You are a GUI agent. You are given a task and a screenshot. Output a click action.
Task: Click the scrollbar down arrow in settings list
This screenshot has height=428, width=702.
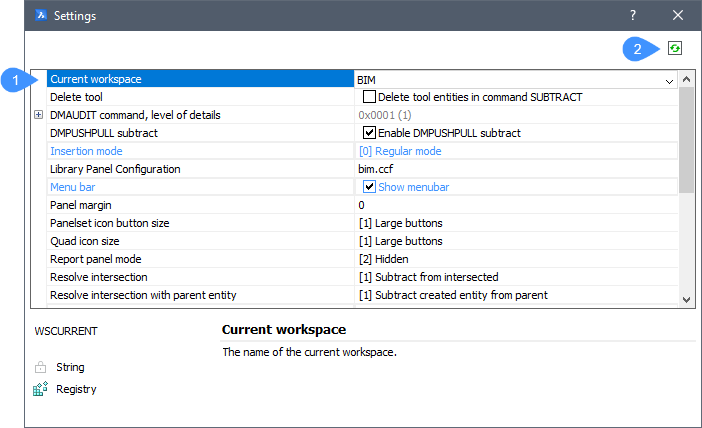(686, 299)
